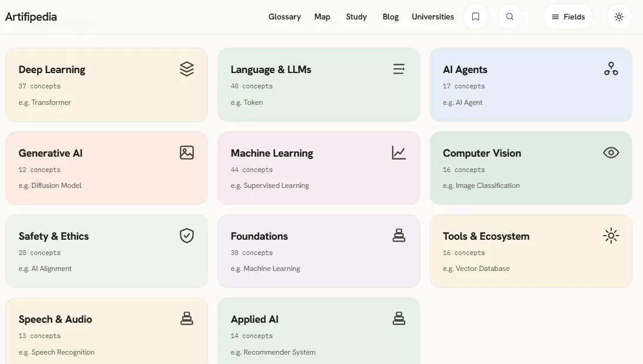Click 'e.g. Token' example text
The height and width of the screenshot is (364, 643).
coord(246,102)
